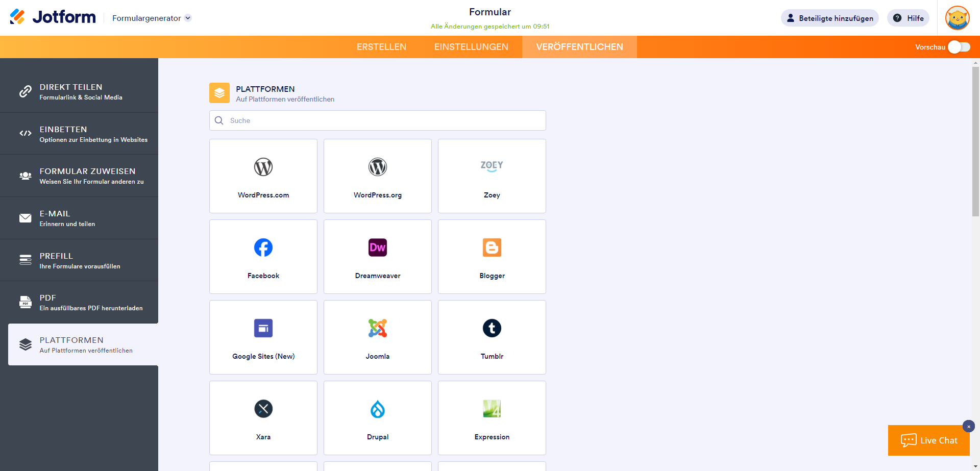The image size is (980, 471).
Task: Click the Beteiligte hinzufügen button
Action: tap(829, 18)
